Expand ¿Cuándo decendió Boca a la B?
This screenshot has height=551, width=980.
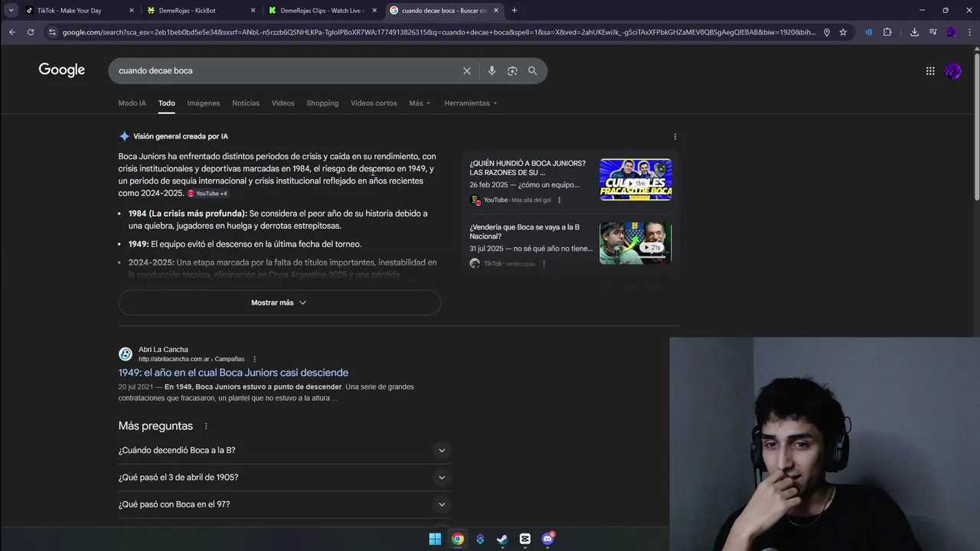[x=284, y=450]
